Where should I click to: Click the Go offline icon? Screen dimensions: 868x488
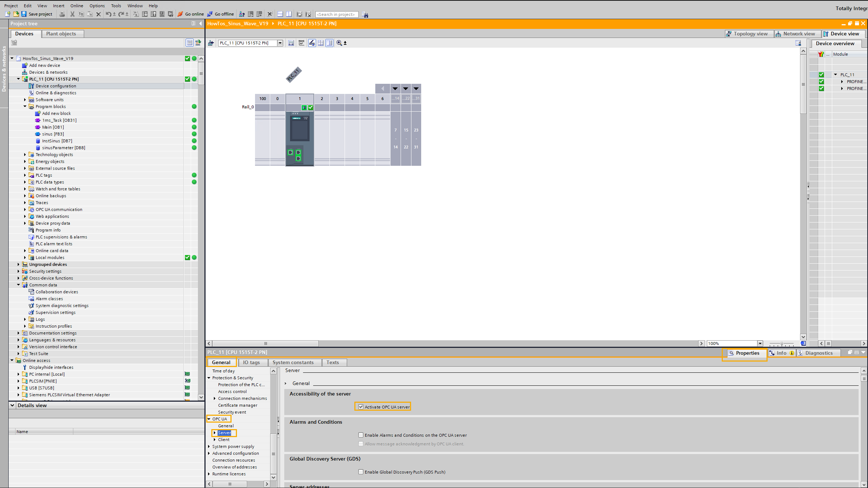210,14
